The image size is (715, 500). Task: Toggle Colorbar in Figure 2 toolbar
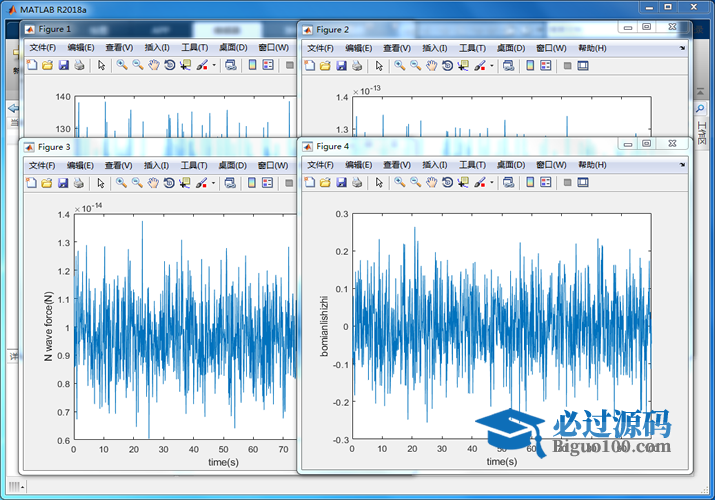point(530,66)
